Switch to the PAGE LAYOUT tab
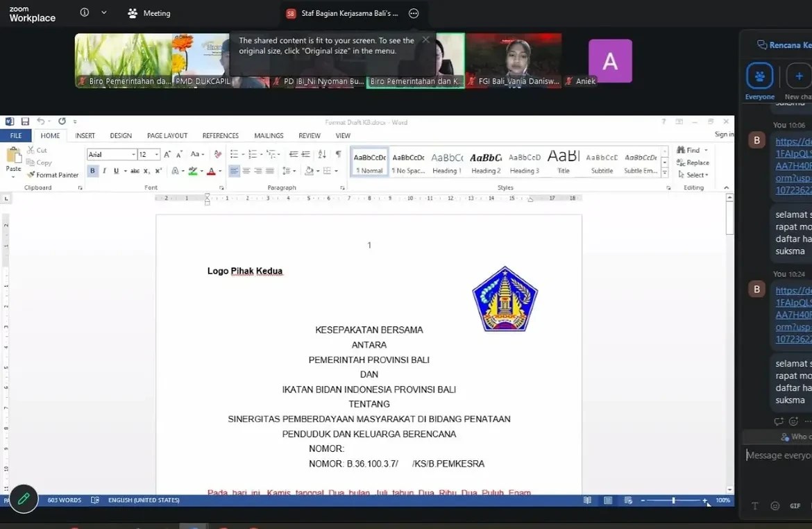The height and width of the screenshot is (529, 812). tap(167, 136)
